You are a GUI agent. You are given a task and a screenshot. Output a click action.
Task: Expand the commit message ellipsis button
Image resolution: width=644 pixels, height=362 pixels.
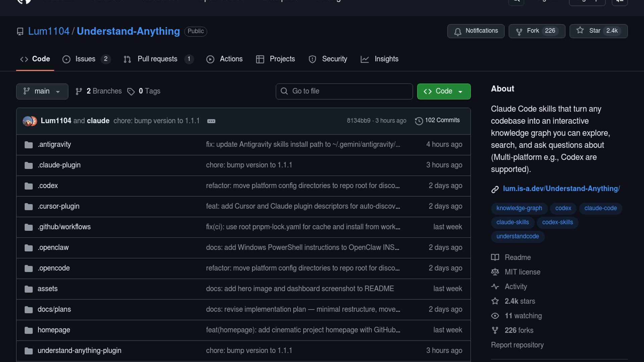tap(211, 121)
